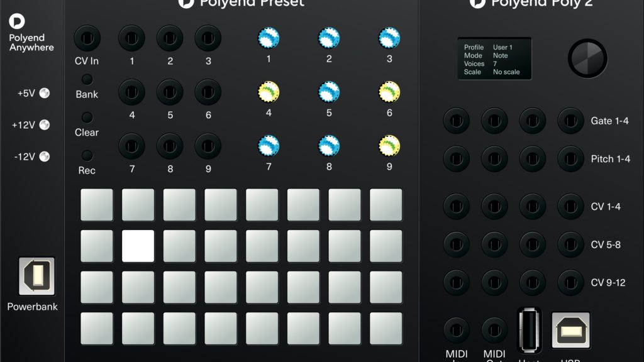Click the +5V power LED
Image resolution: width=644 pixels, height=362 pixels.
click(45, 93)
